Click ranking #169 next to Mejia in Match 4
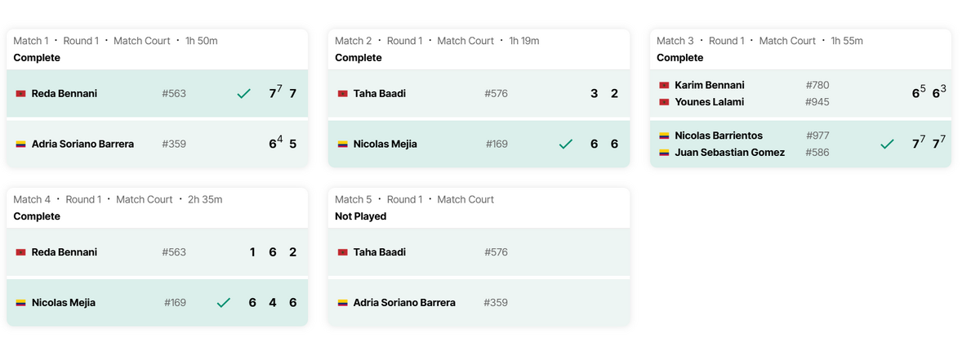 coord(175,303)
